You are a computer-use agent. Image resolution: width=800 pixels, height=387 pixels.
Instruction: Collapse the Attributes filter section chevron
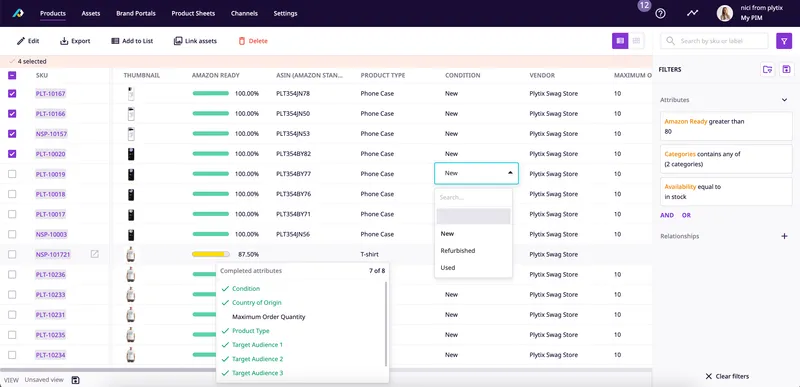pos(785,100)
